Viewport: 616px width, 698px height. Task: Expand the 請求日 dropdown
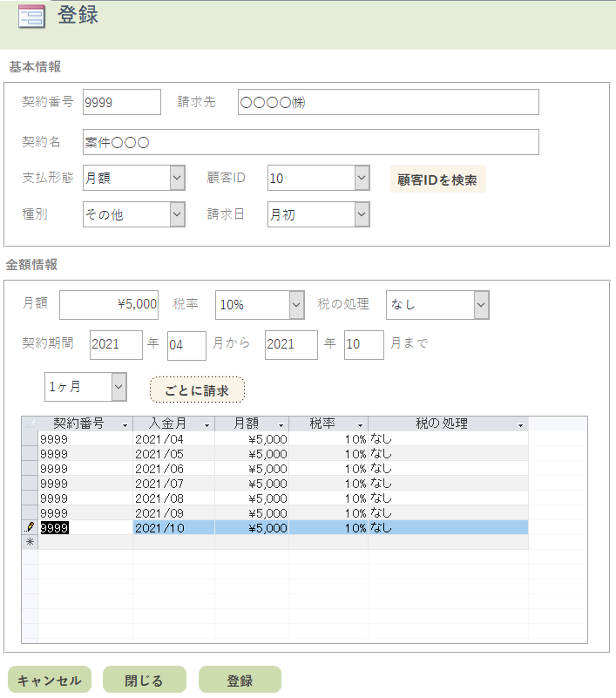[362, 214]
